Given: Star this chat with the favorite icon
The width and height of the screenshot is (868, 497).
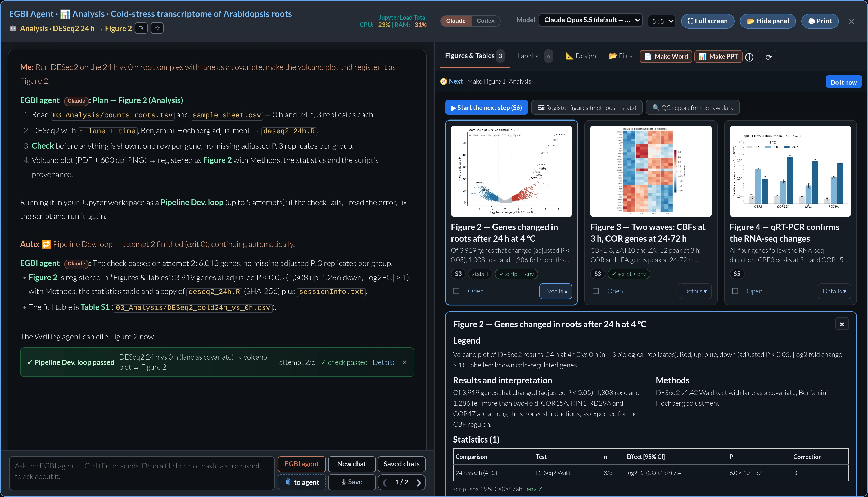Looking at the screenshot, I should [157, 28].
